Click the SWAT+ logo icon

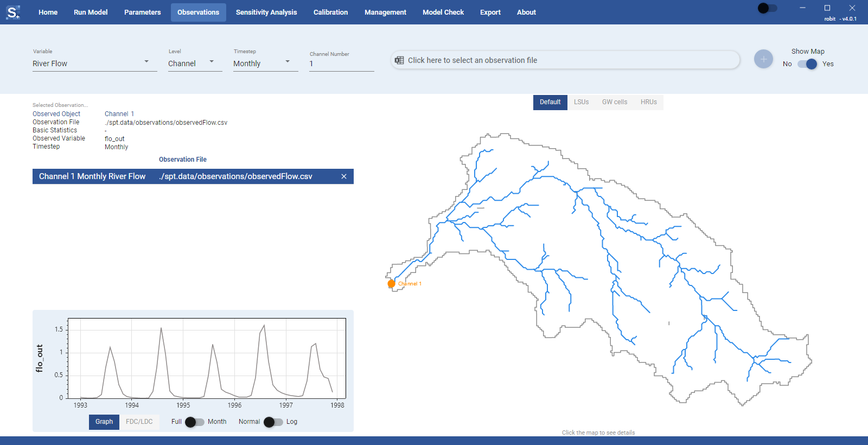(x=13, y=12)
